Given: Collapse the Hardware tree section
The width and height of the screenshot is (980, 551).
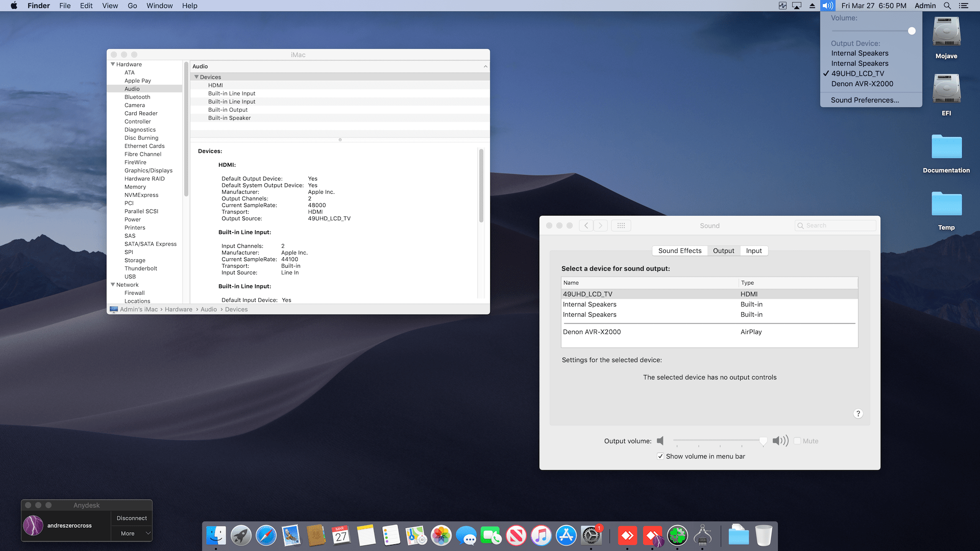Looking at the screenshot, I should (x=113, y=64).
